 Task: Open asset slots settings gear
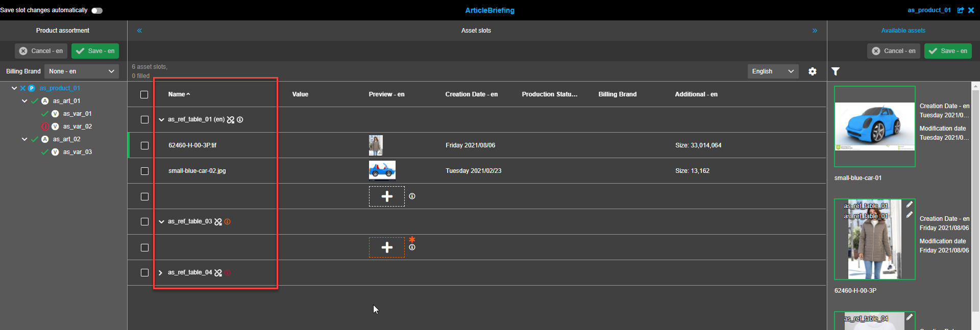pos(812,71)
